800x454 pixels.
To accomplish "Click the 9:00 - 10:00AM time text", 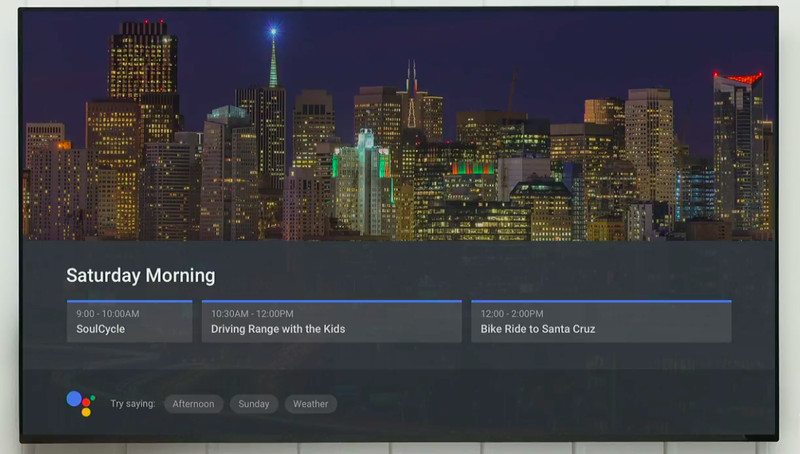I will (108, 314).
